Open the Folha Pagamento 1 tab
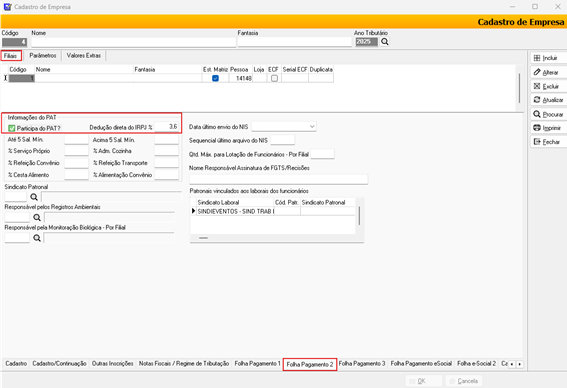Image resolution: width=567 pixels, height=388 pixels. (257, 363)
